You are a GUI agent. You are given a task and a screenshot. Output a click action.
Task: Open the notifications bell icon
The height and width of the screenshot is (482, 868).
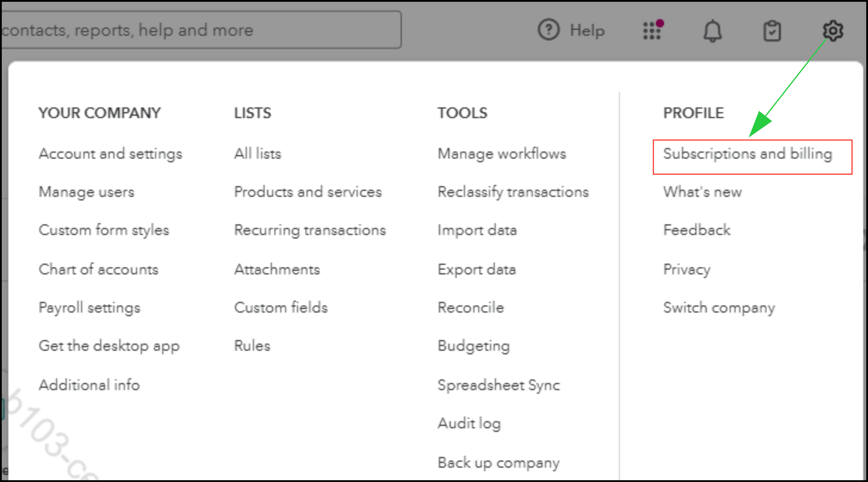click(x=712, y=31)
